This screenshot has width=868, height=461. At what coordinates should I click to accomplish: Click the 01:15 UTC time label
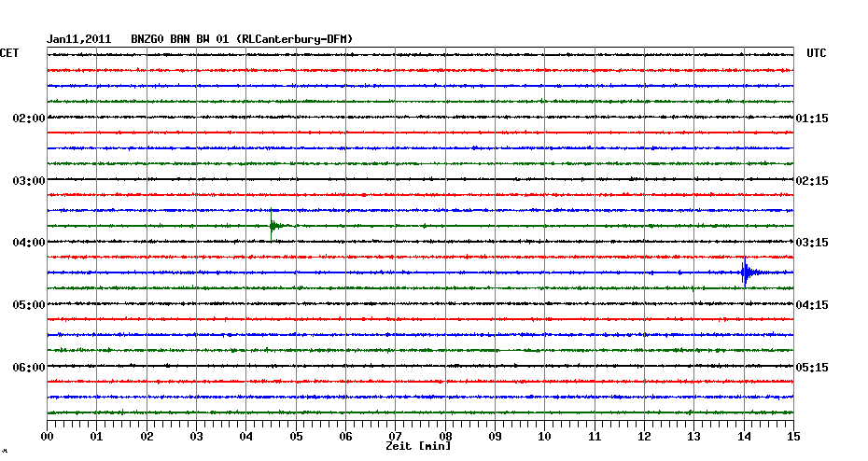[x=811, y=119]
